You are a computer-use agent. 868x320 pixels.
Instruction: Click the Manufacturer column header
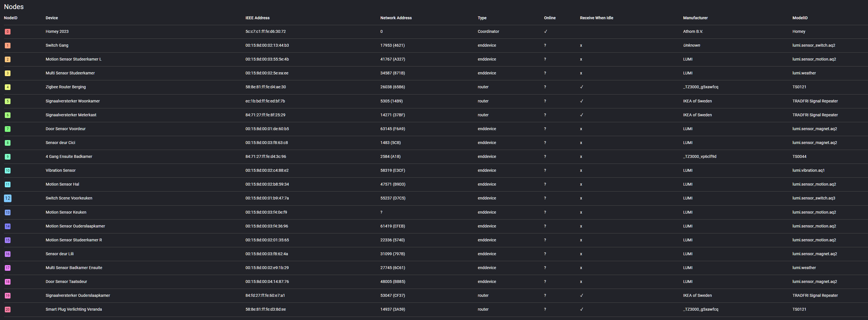(x=695, y=18)
